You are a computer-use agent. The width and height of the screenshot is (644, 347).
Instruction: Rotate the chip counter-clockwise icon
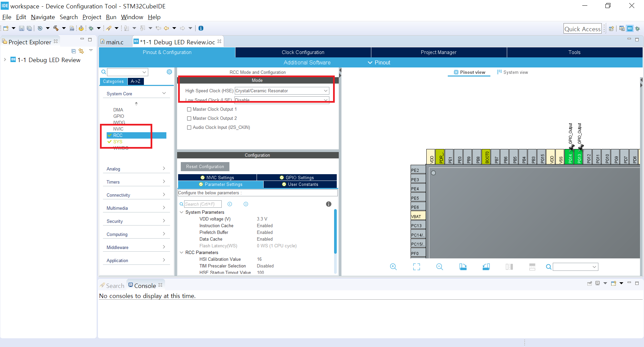pyautogui.click(x=486, y=267)
